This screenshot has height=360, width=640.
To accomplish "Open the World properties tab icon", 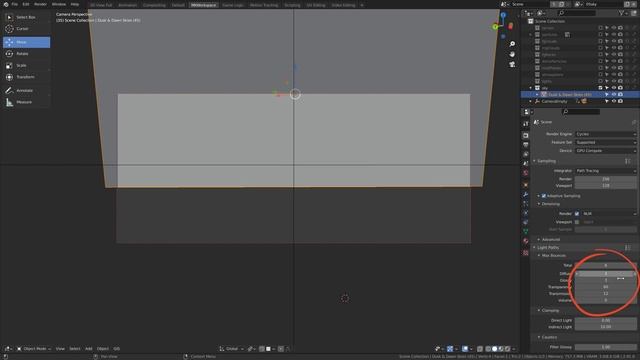I will (526, 173).
